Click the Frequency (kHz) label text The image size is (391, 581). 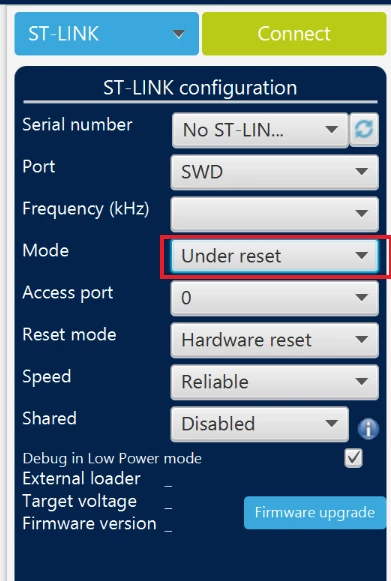(x=86, y=209)
